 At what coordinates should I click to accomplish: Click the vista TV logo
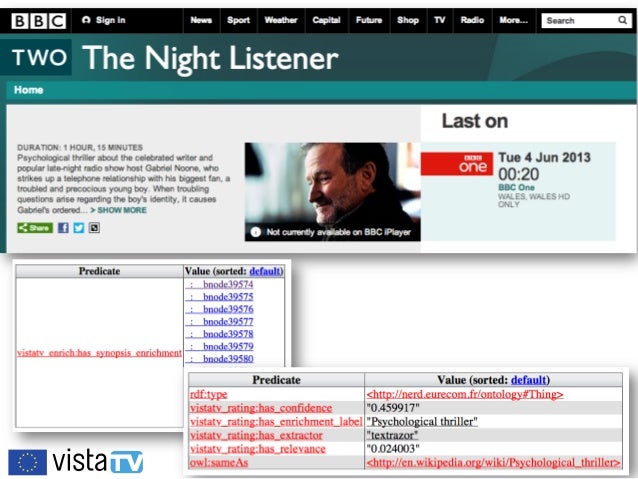[x=98, y=462]
